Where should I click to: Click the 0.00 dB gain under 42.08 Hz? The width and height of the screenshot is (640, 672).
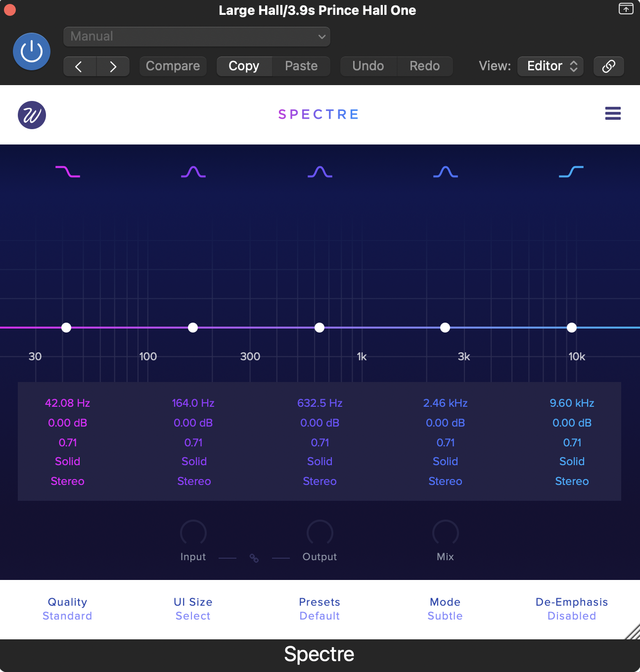click(68, 423)
